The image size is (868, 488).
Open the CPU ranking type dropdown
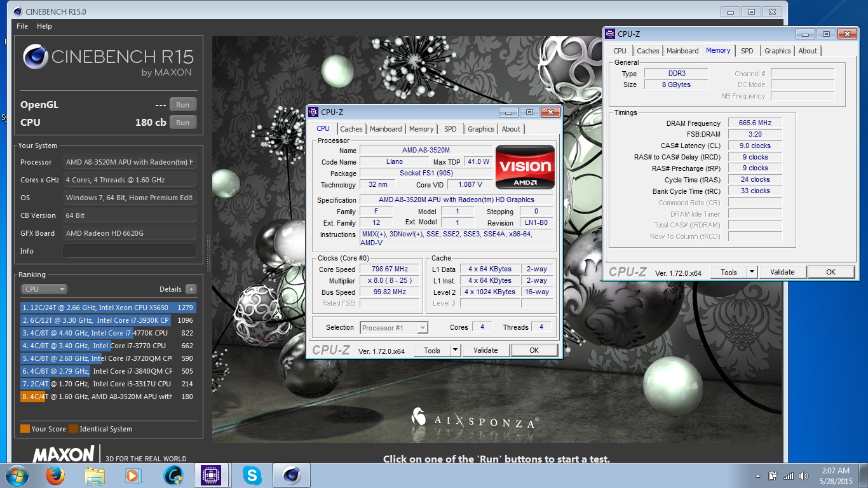click(44, 289)
